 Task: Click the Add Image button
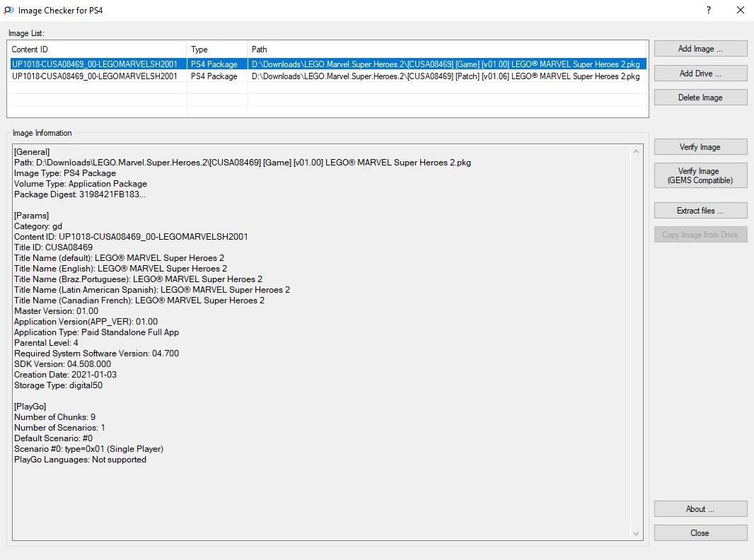click(x=700, y=49)
